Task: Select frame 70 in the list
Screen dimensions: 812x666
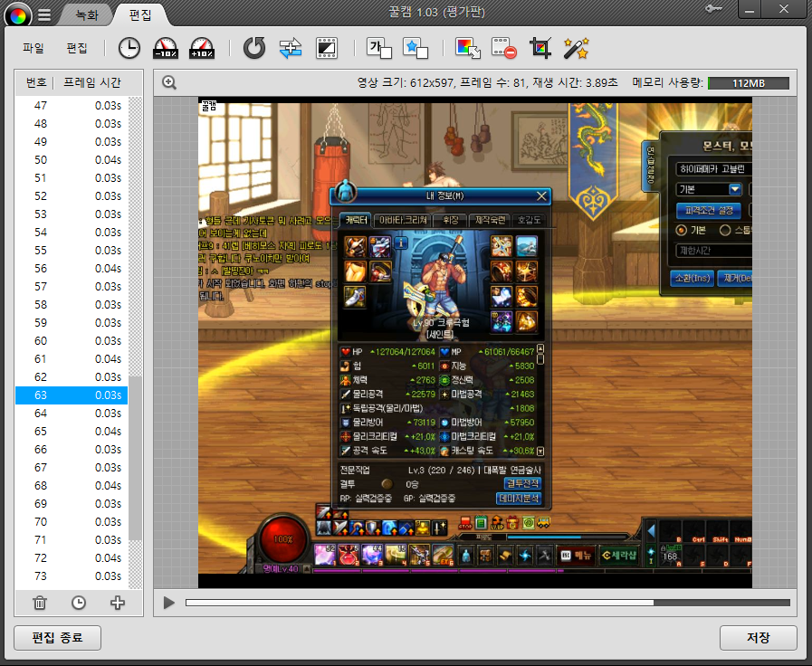Action: click(x=72, y=522)
